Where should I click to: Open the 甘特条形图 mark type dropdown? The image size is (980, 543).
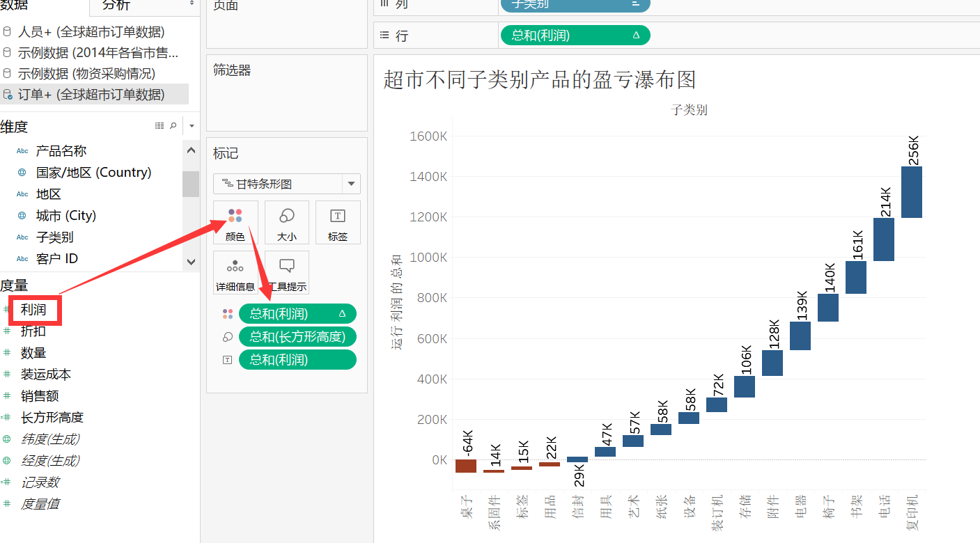coord(352,184)
